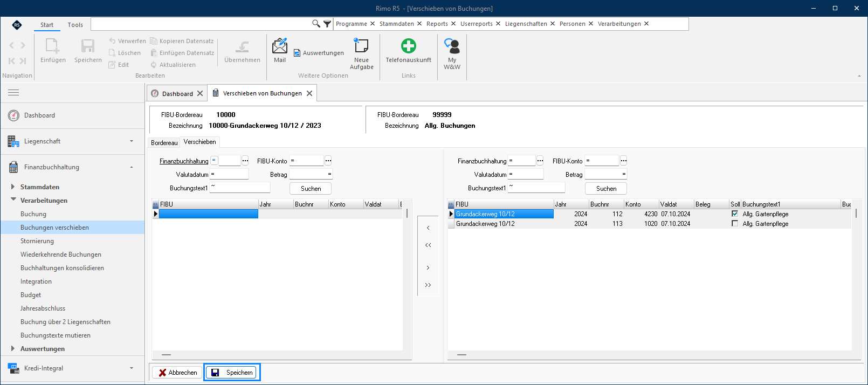Select the Verschieben tab
The width and height of the screenshot is (868, 385).
[200, 142]
